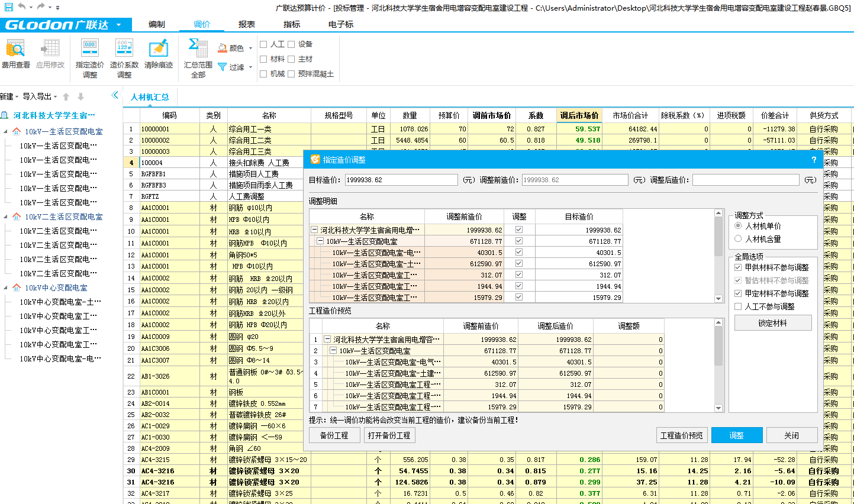
Task: Open the 过滤 dropdown arrow
Action: click(x=250, y=67)
